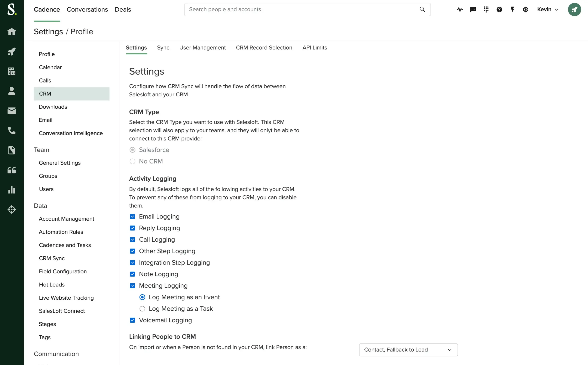Choose Log Meeting as a Task
The image size is (588, 365).
pyautogui.click(x=142, y=309)
